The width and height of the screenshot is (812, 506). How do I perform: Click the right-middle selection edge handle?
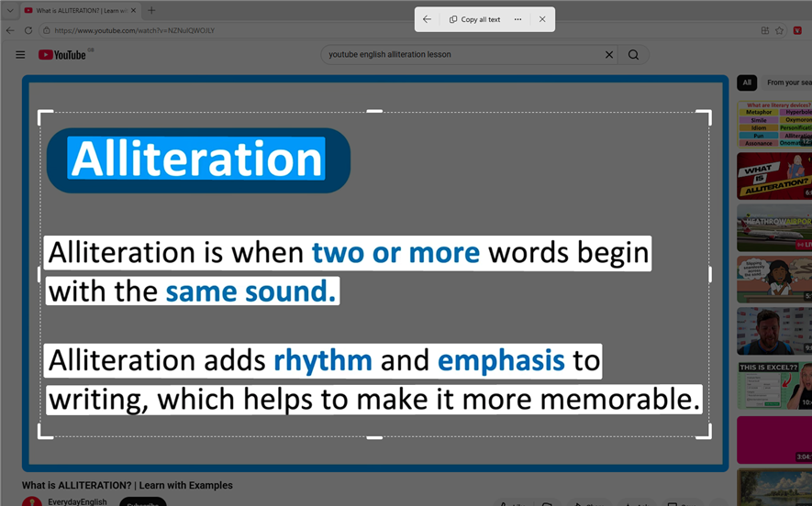(x=710, y=274)
